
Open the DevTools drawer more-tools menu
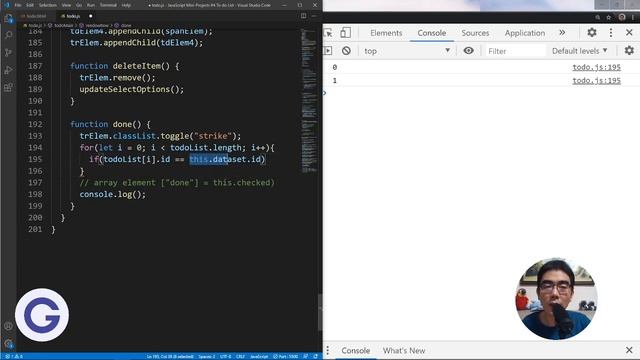(x=328, y=350)
